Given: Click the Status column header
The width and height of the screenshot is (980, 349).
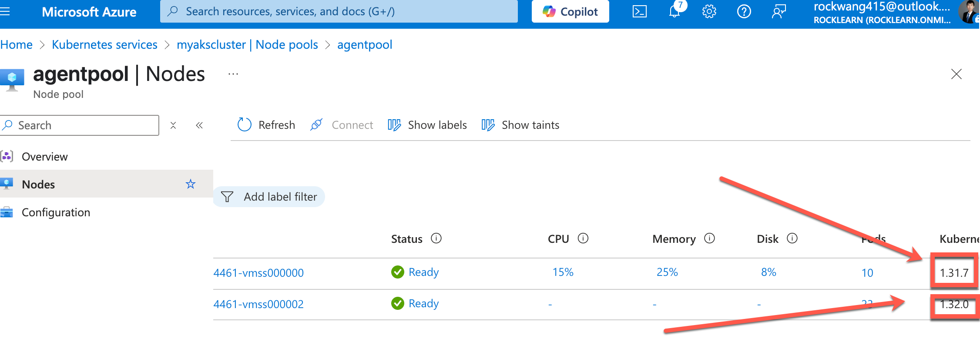Looking at the screenshot, I should pyautogui.click(x=407, y=239).
